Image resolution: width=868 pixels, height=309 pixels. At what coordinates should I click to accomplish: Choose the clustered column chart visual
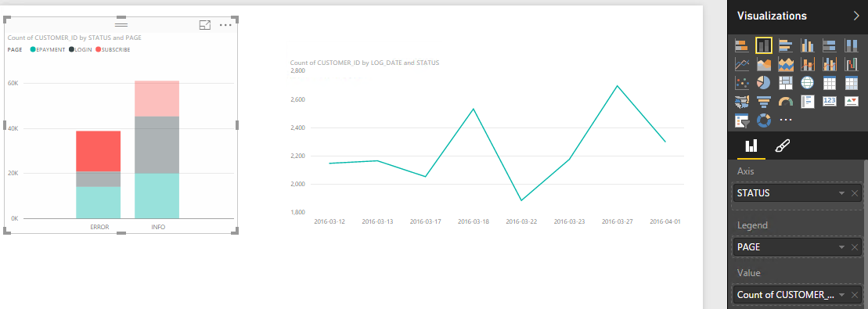(x=807, y=45)
